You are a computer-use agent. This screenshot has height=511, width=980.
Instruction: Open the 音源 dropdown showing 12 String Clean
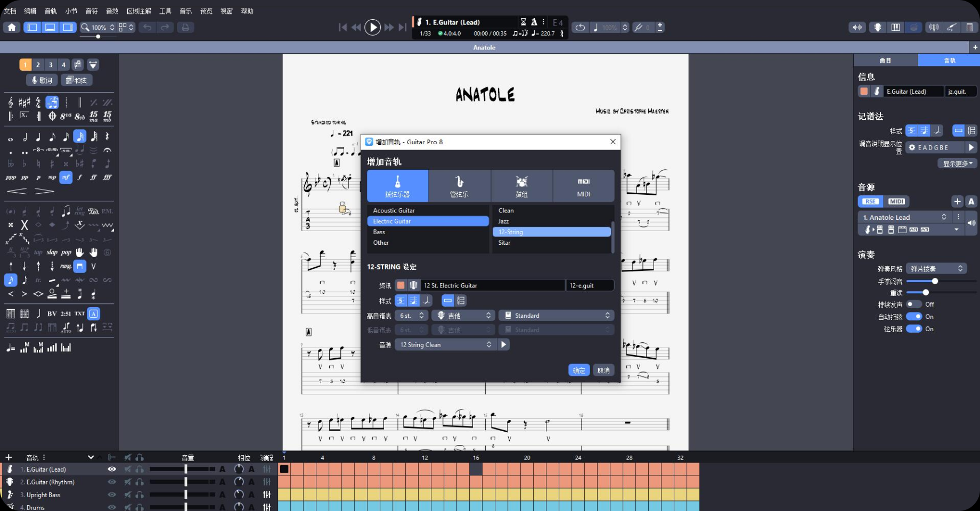pos(445,344)
